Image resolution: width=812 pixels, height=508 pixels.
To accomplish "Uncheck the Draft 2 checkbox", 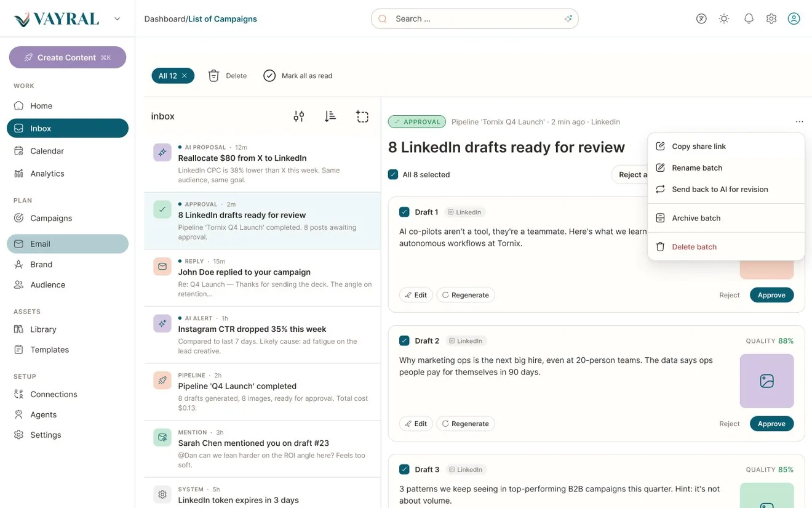I will 404,341.
